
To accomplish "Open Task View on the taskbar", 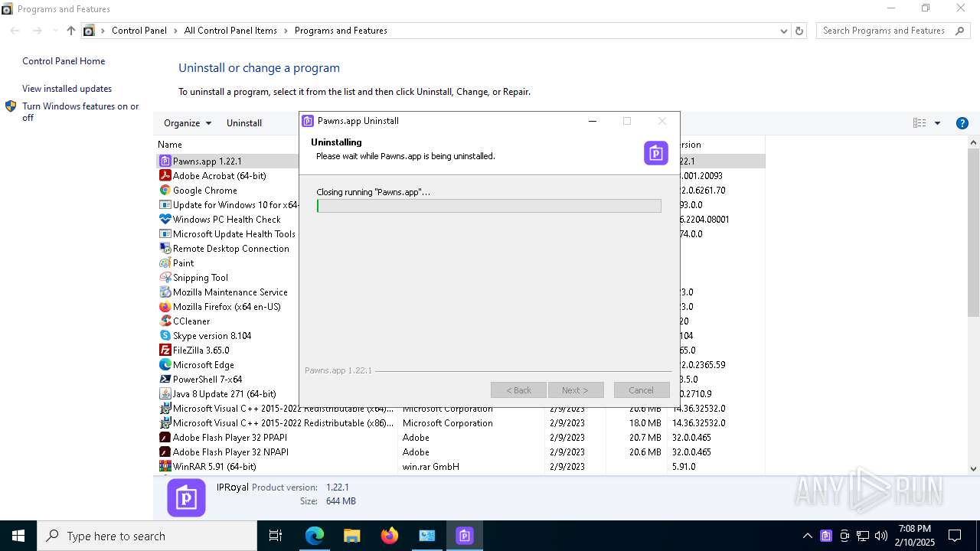I will 276,536.
